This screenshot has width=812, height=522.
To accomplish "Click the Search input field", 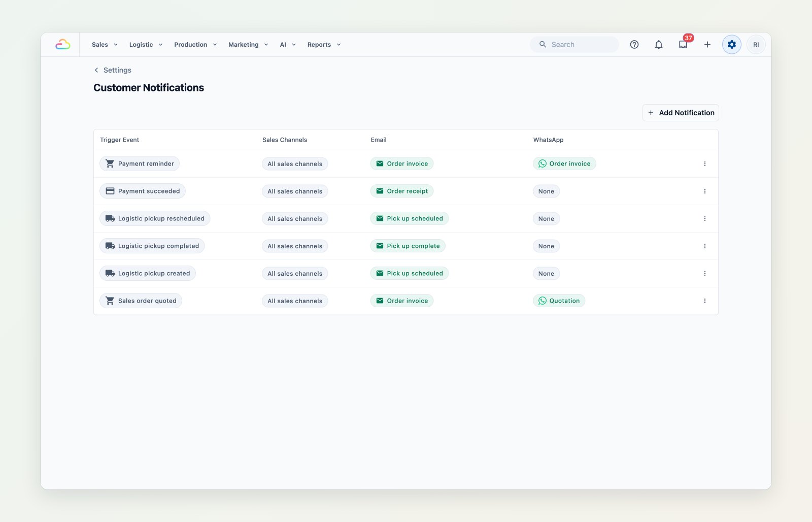I will [x=574, y=45].
